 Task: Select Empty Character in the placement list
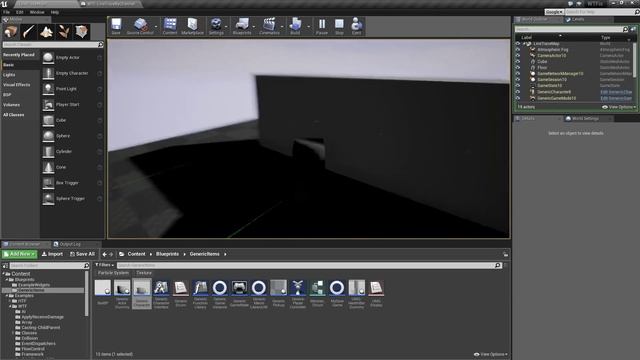[x=72, y=73]
